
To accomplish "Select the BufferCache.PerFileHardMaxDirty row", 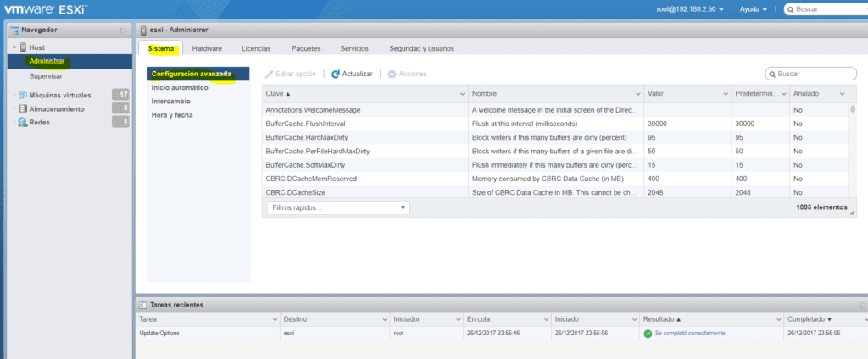I will [x=555, y=151].
